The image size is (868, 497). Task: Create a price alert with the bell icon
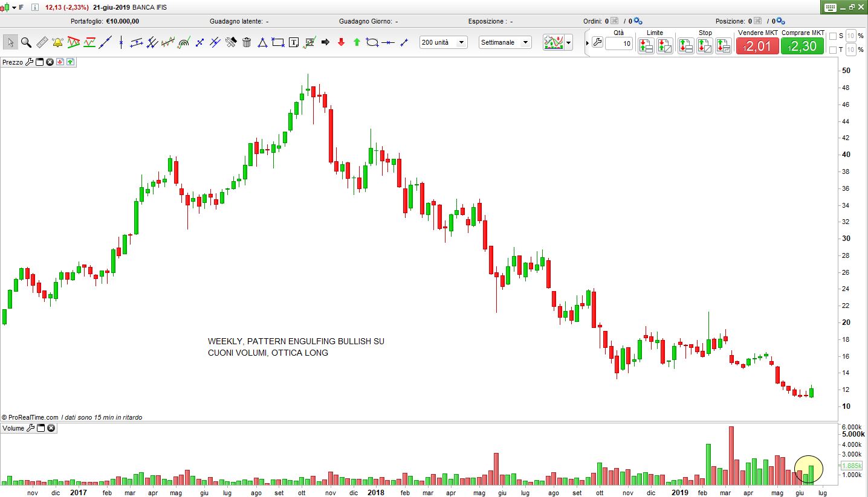(58, 42)
